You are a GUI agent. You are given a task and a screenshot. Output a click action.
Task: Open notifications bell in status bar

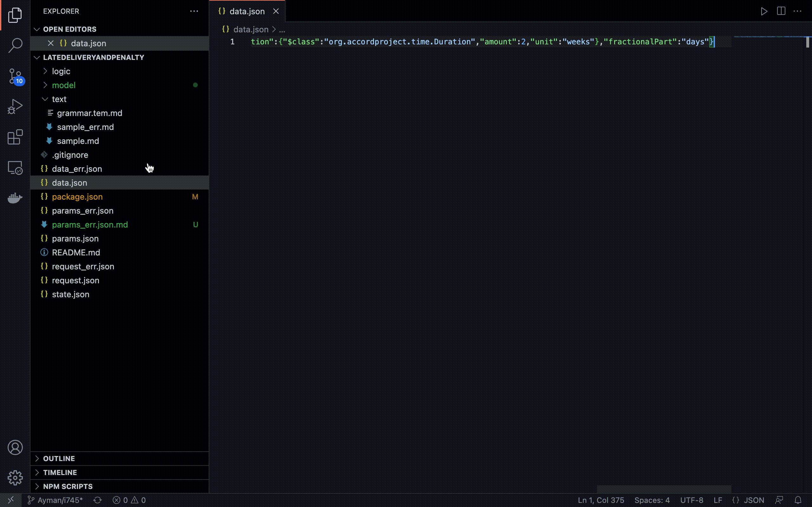[x=798, y=500]
